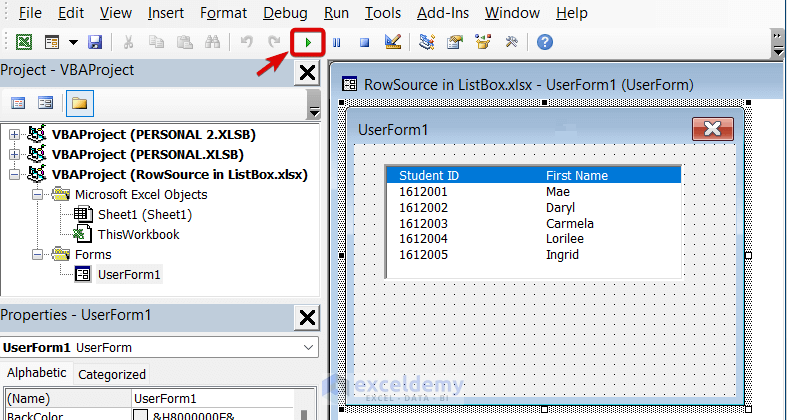The height and width of the screenshot is (420, 787).
Task: Click the Break pause icon
Action: click(337, 43)
